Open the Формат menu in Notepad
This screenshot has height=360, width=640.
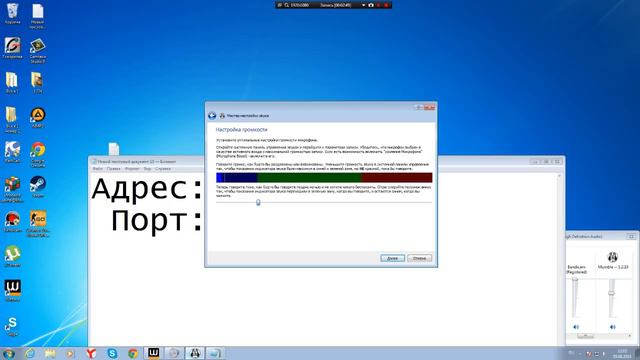[x=132, y=169]
